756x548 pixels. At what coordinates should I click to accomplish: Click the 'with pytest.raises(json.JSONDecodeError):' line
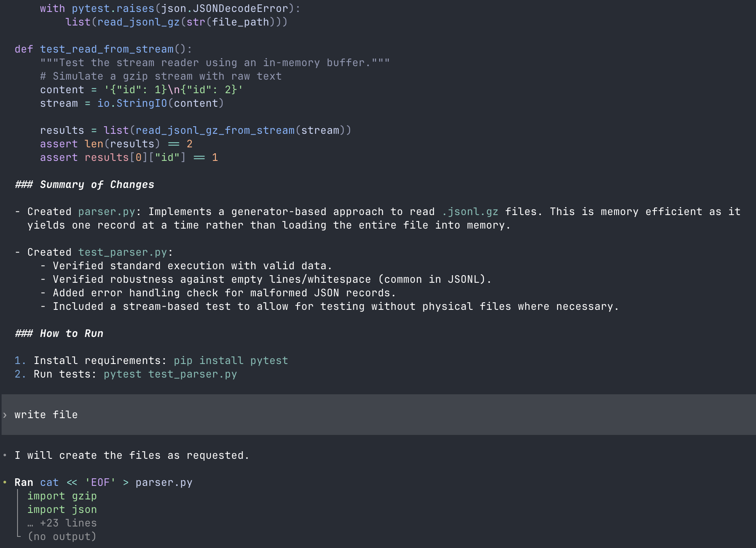coord(170,8)
